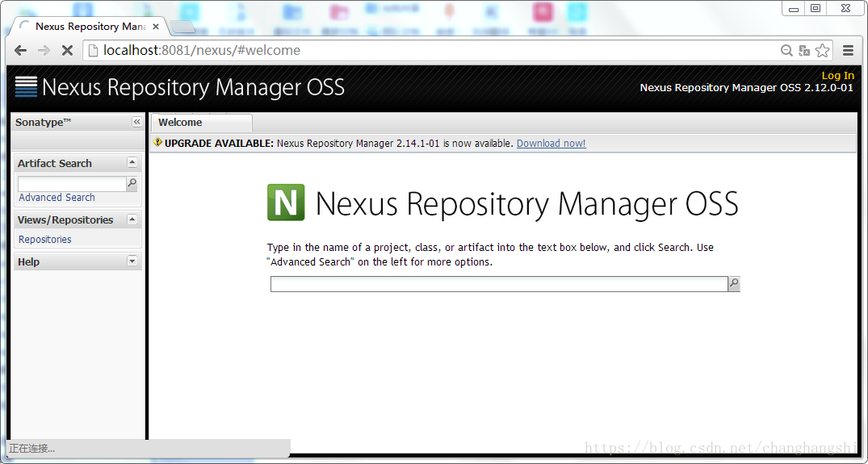Click the Nexus Repository Manager OSS 2.12.0-01 version text
The height and width of the screenshot is (464, 868).
coord(746,87)
